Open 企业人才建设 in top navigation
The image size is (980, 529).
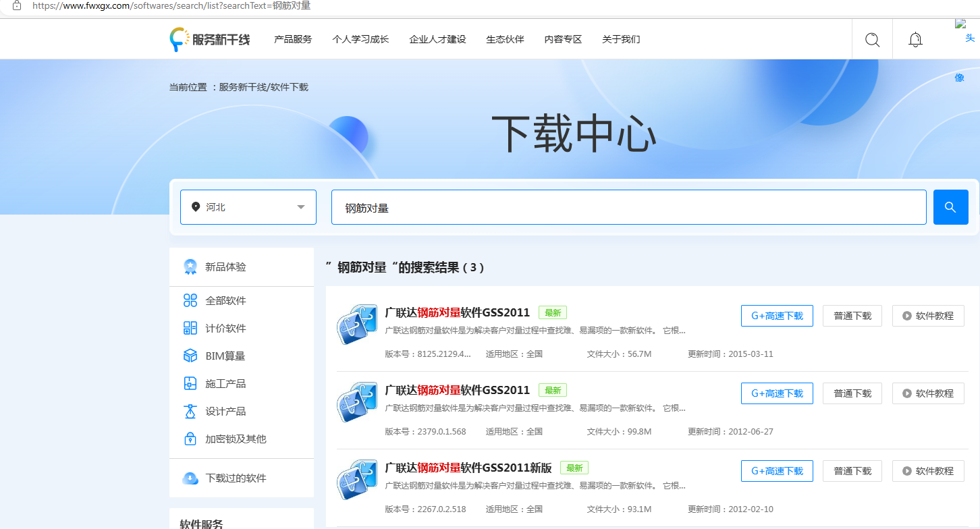tap(437, 39)
